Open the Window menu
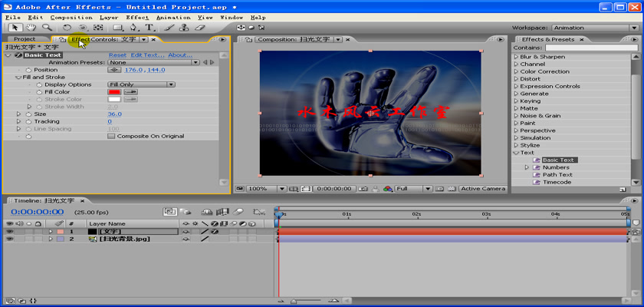 click(x=232, y=18)
